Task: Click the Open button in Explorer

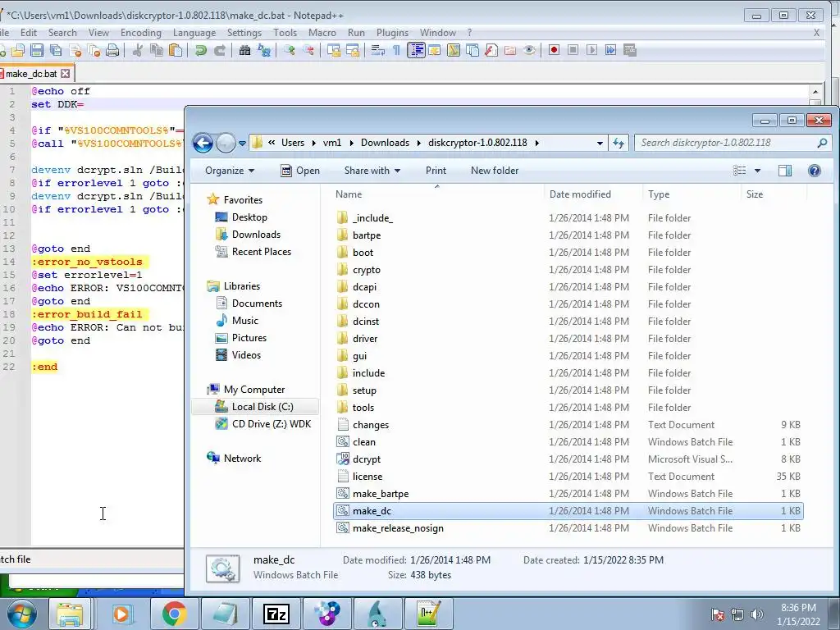Action: click(300, 171)
